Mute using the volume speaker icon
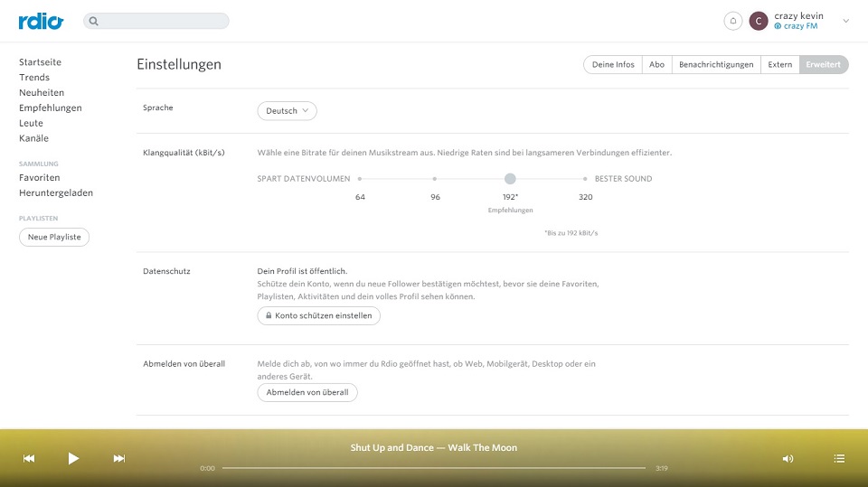This screenshot has width=868, height=487. [x=788, y=459]
